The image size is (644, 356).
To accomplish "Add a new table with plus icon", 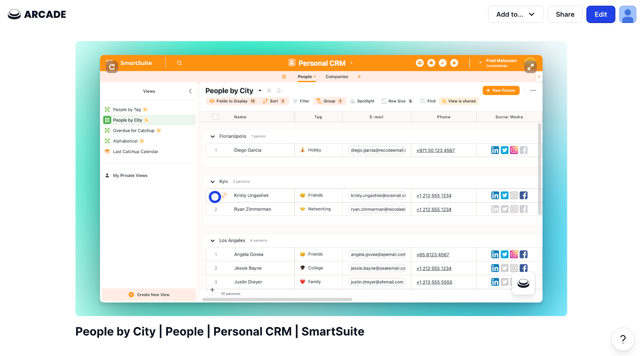I will click(359, 77).
